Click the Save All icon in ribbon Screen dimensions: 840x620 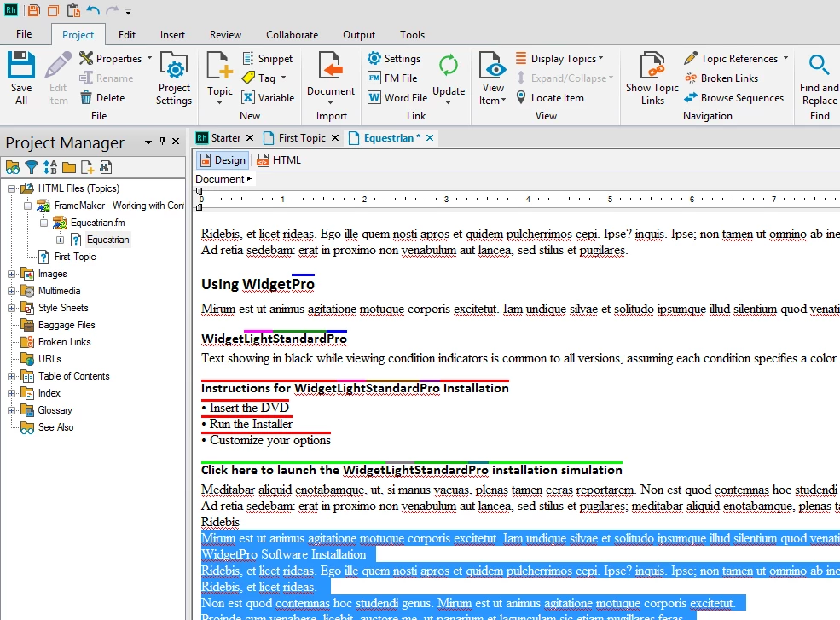[20, 66]
